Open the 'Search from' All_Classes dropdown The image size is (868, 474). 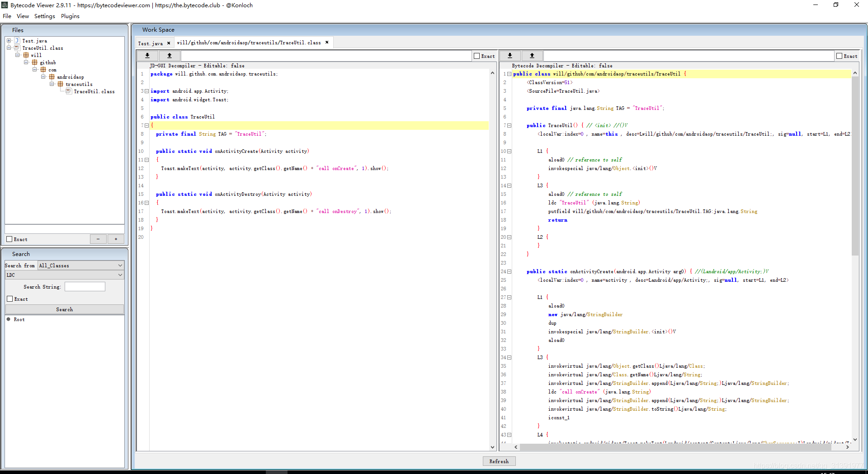pyautogui.click(x=81, y=265)
